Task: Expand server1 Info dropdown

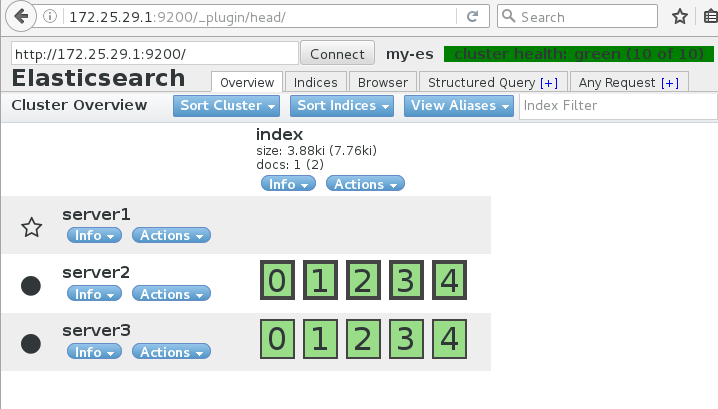Action: pyautogui.click(x=94, y=235)
